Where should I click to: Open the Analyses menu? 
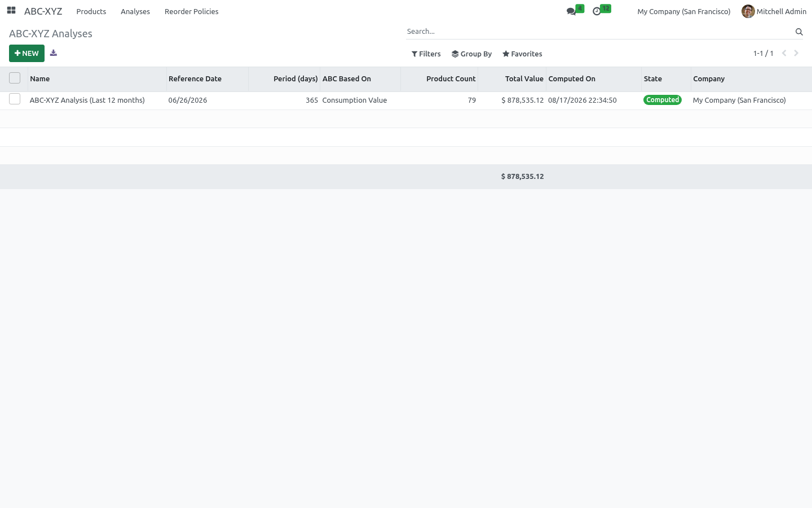click(x=135, y=11)
